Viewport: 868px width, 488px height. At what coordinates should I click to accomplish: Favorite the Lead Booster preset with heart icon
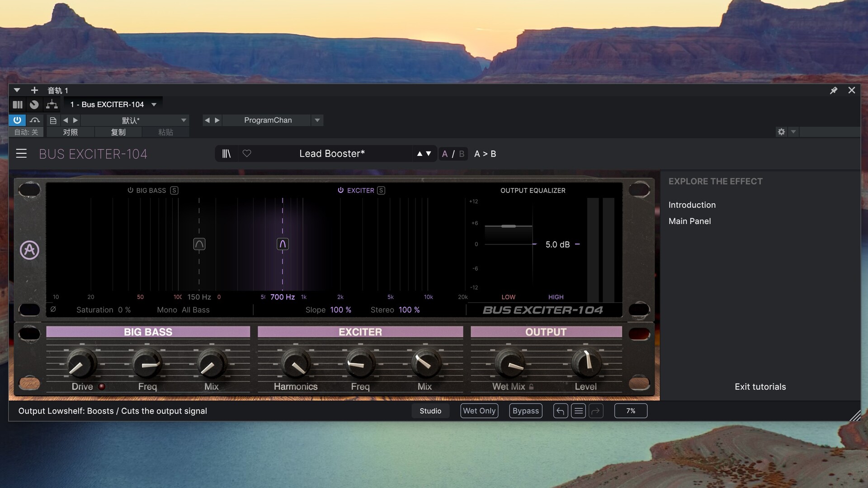(x=247, y=154)
